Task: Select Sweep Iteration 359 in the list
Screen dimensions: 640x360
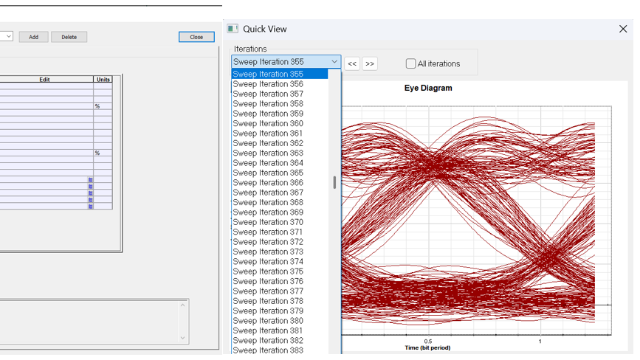Action: 280,113
